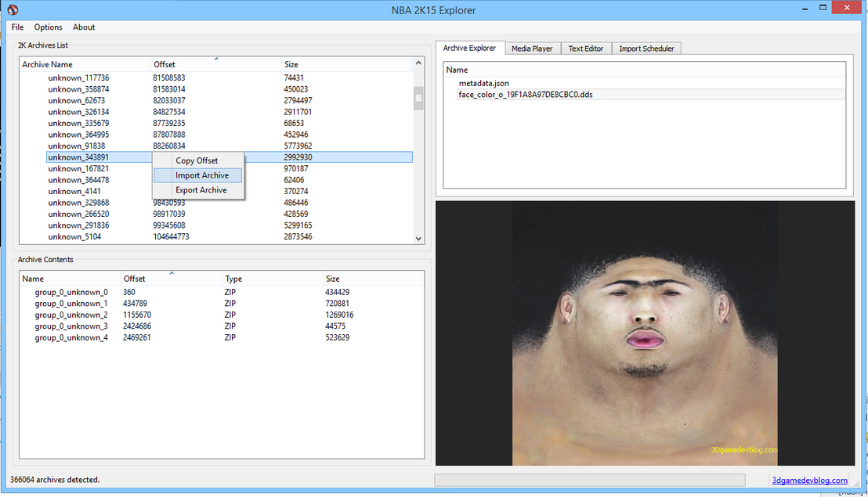Open the Options menu
This screenshot has height=497, width=868.
point(48,27)
